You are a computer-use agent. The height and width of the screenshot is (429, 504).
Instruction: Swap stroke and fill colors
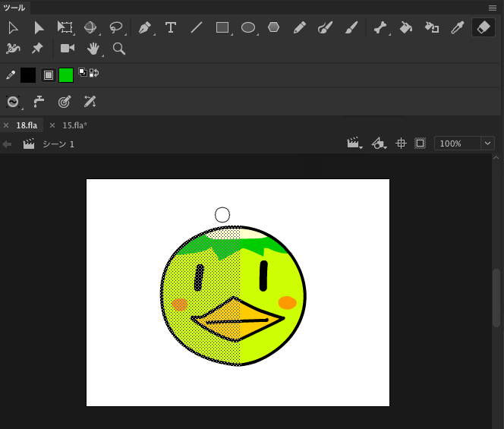pos(94,73)
